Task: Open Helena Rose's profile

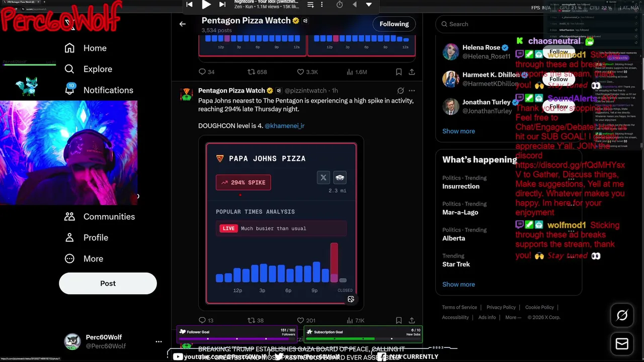Action: click(481, 47)
